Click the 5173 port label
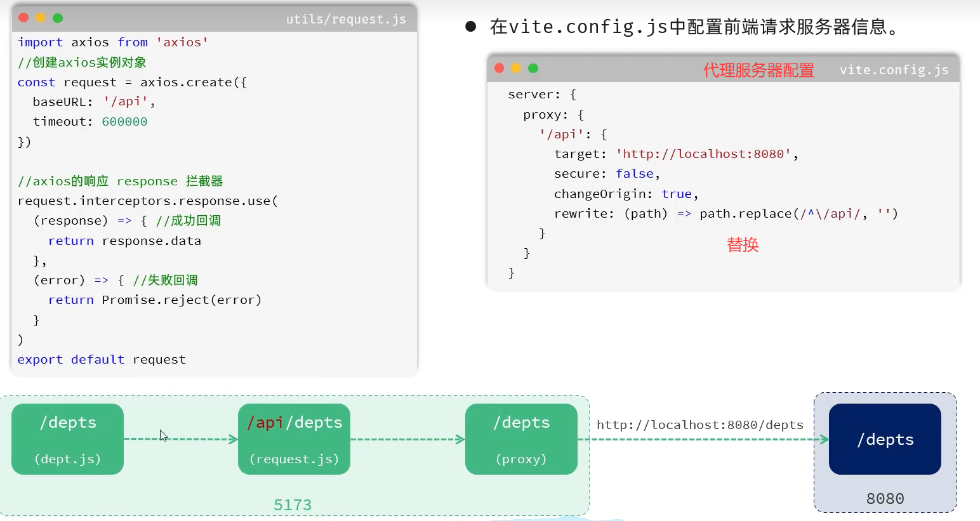 pos(293,505)
